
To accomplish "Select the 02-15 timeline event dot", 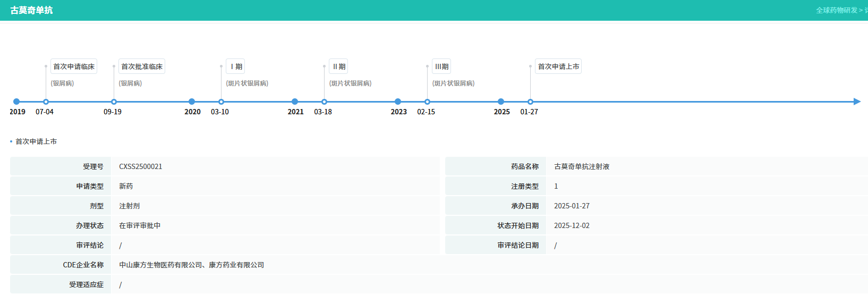I will pyautogui.click(x=427, y=102).
